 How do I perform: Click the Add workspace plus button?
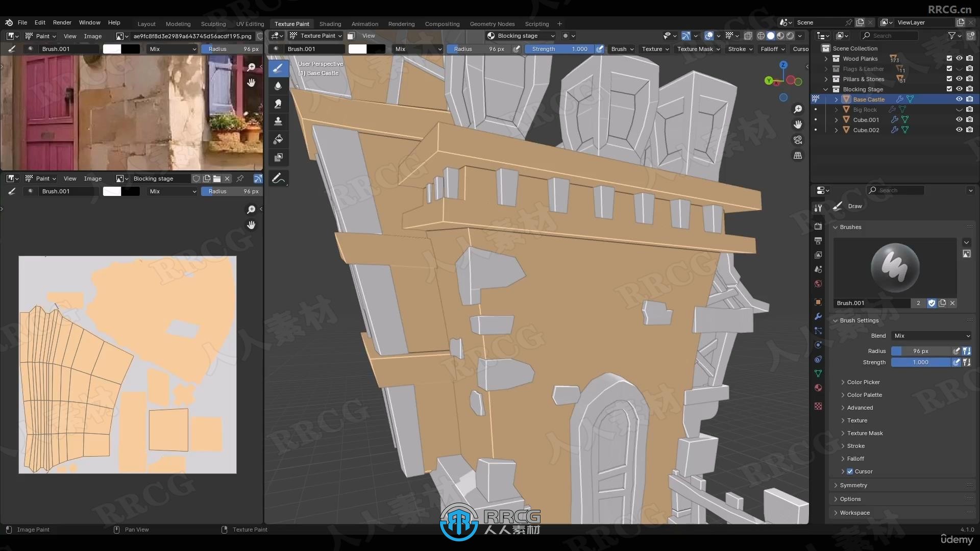559,23
